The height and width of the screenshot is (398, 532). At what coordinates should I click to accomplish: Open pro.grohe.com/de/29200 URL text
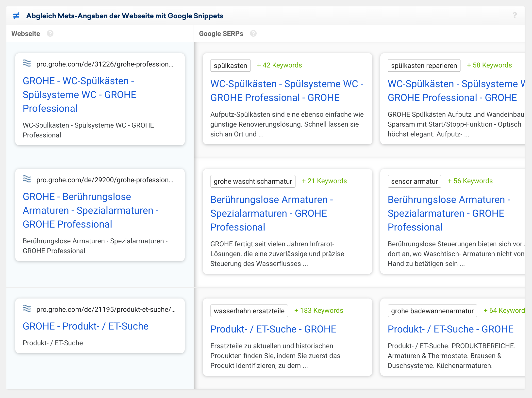point(105,180)
